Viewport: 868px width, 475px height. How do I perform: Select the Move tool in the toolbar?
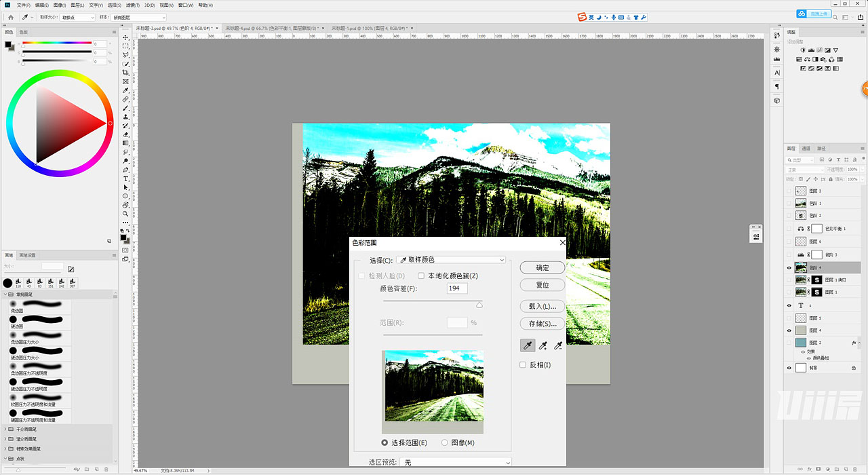[x=125, y=39]
